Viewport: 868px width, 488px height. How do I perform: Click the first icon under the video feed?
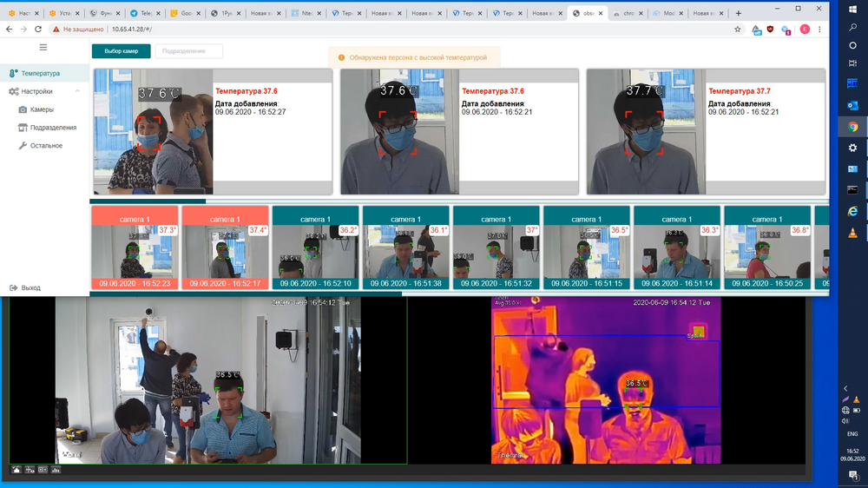tap(16, 470)
